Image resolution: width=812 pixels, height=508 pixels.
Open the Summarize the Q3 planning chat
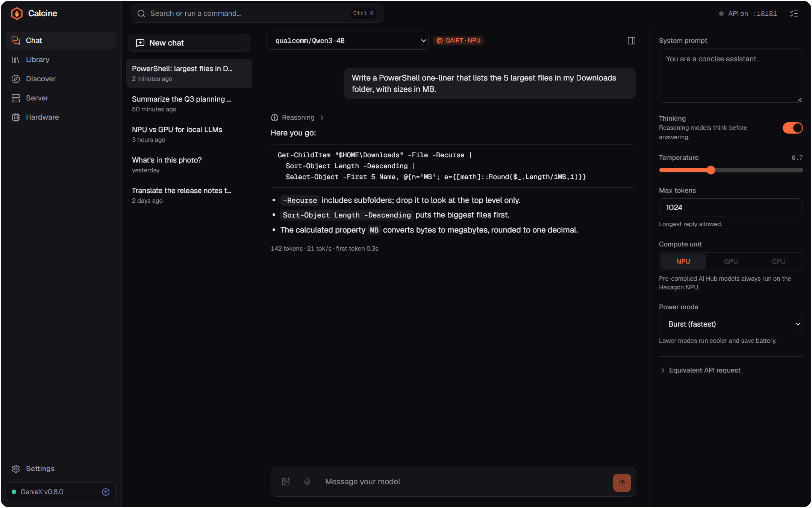coord(189,104)
